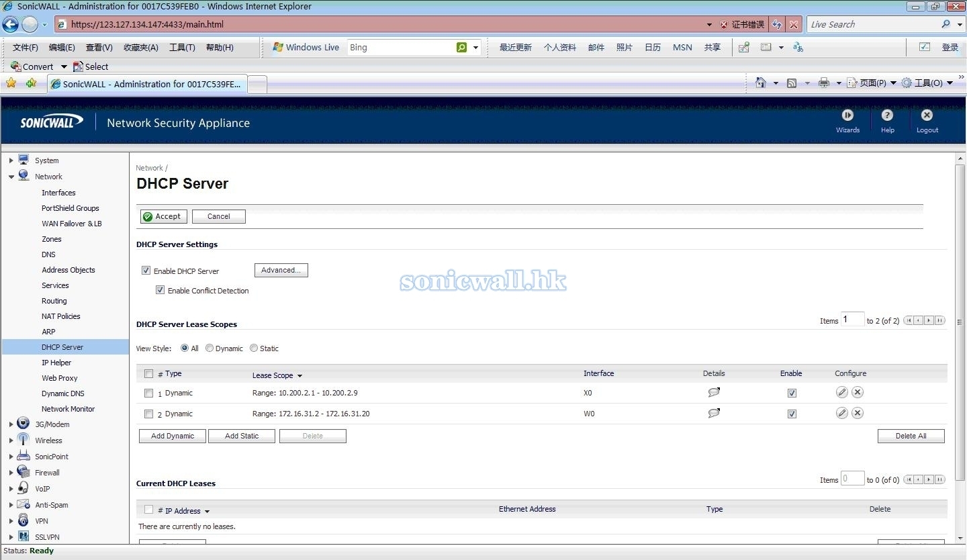Image resolution: width=967 pixels, height=560 pixels.
Task: Open the Favorites star icon
Action: click(x=11, y=84)
